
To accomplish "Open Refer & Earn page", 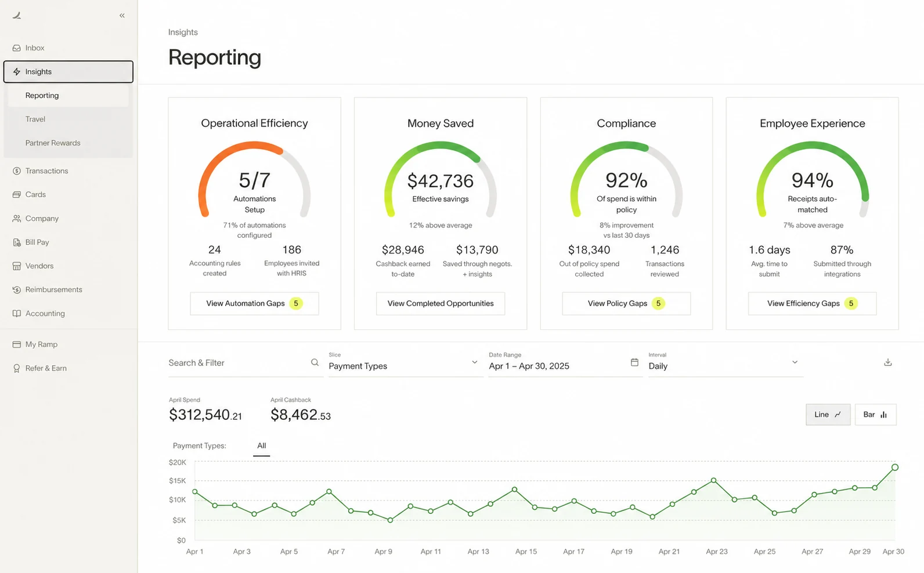I will (x=68, y=368).
